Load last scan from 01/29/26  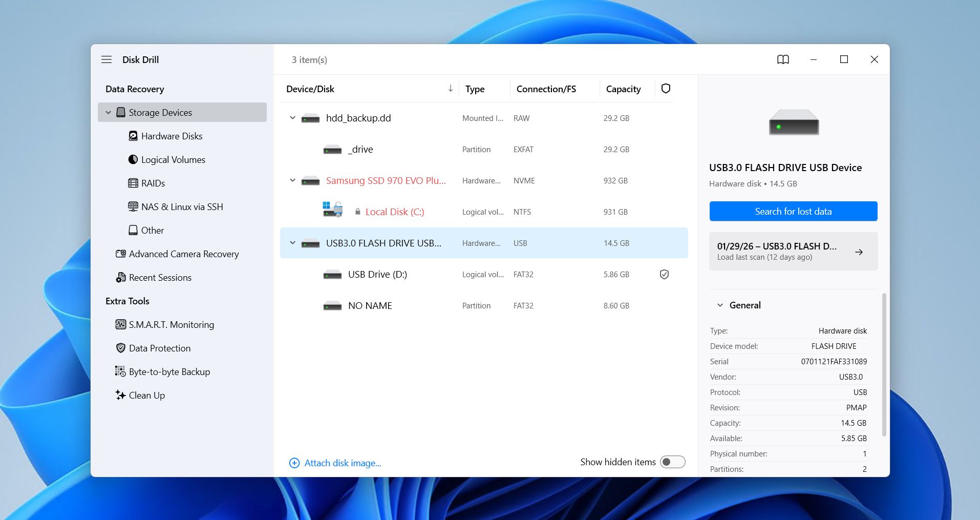(x=793, y=251)
